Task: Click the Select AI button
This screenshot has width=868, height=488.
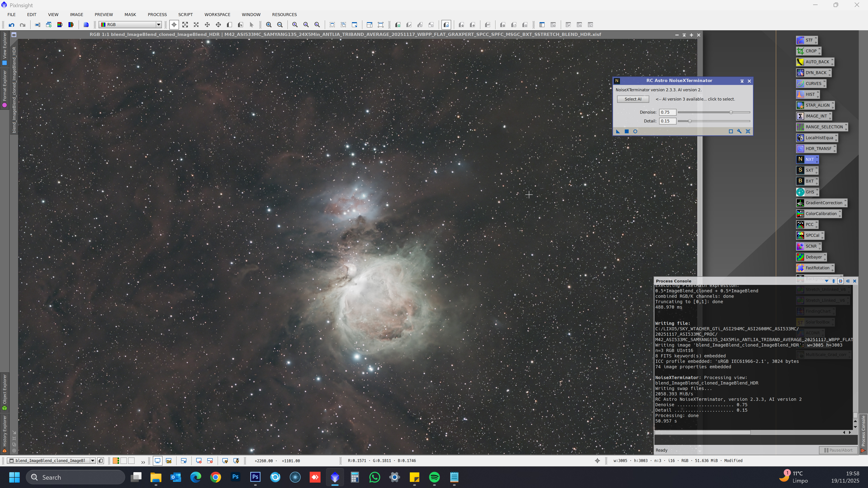Action: 632,99
